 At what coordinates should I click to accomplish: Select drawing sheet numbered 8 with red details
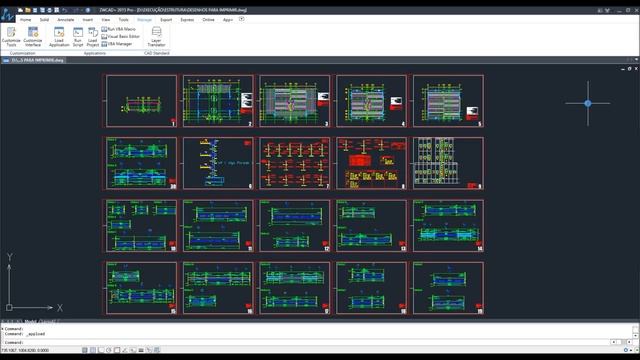coord(371,163)
